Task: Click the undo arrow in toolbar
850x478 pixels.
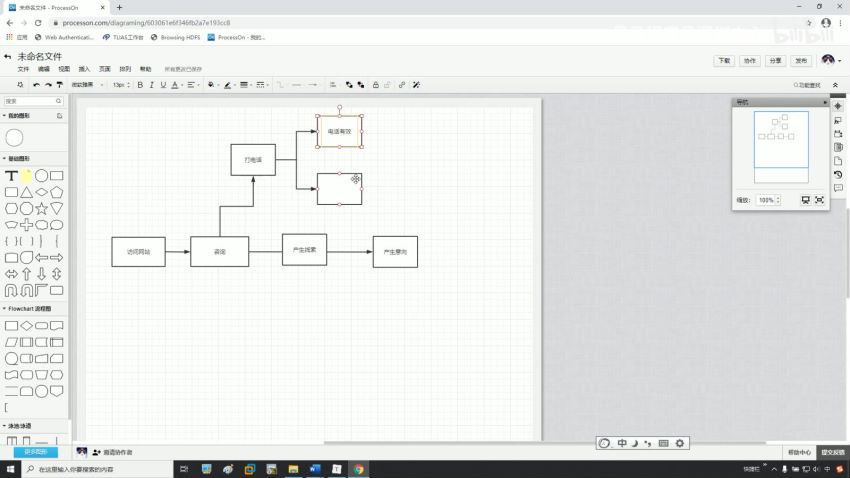Action: click(36, 85)
